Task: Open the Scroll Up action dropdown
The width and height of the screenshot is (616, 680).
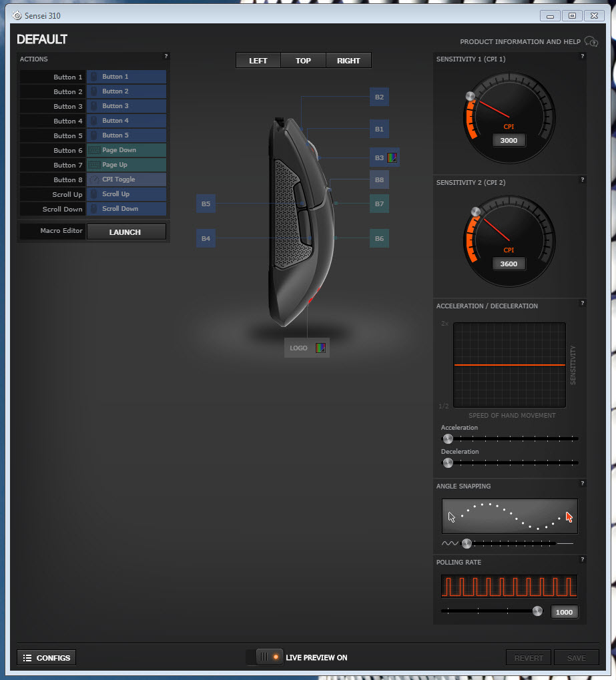Action: (x=126, y=194)
